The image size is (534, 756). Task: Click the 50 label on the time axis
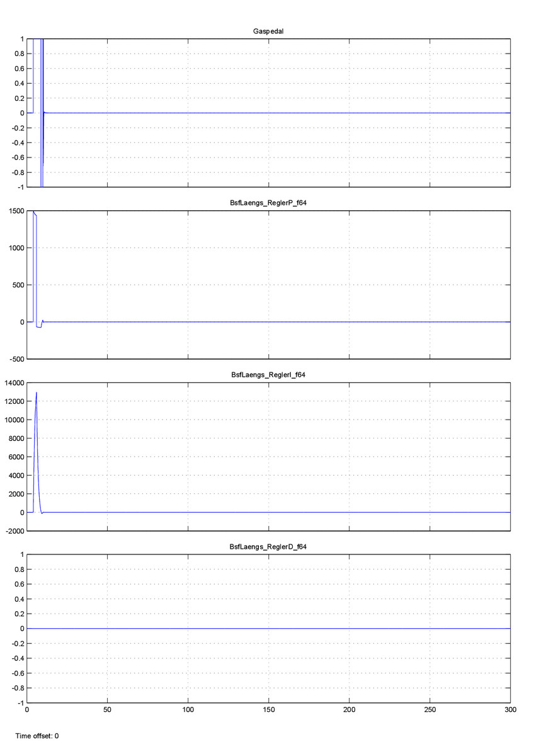(x=107, y=710)
